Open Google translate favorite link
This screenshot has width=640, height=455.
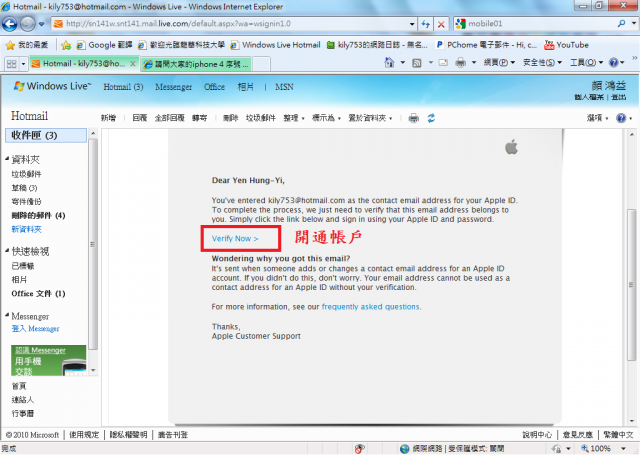pos(104,45)
